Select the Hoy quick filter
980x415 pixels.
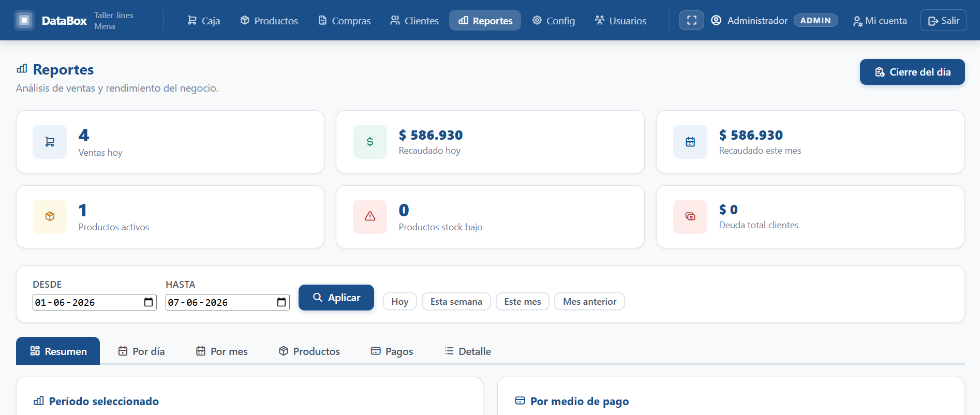coord(400,302)
